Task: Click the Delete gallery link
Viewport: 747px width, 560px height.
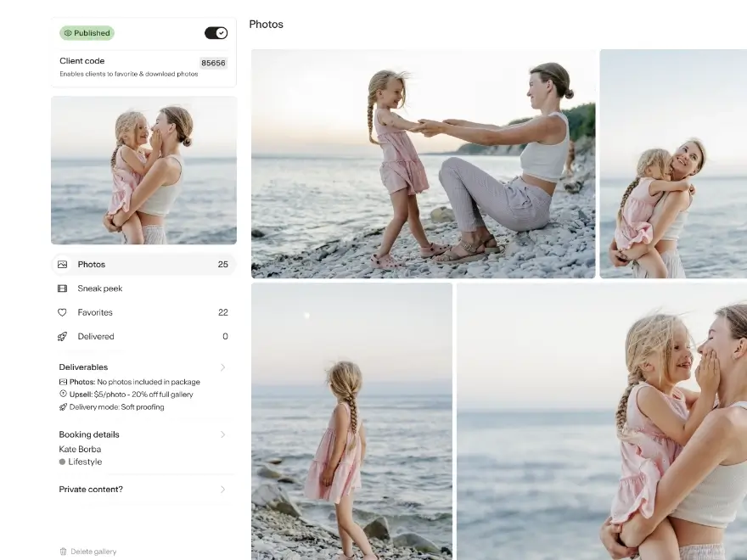Action: pos(93,552)
